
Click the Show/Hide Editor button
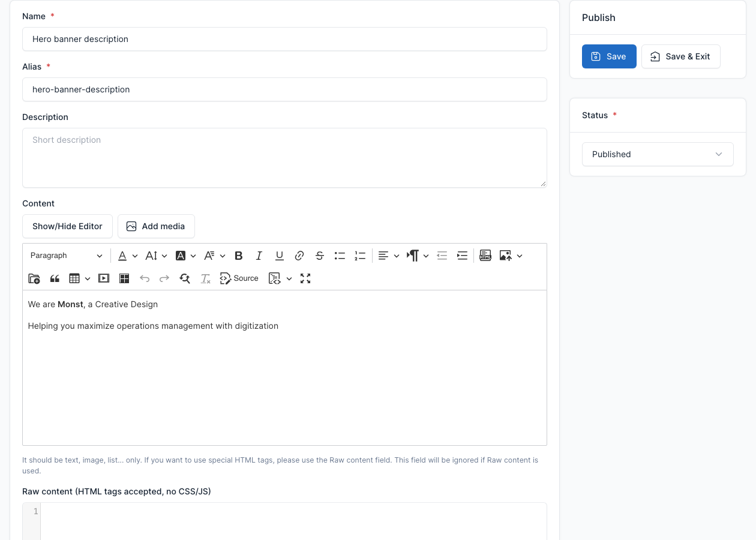point(67,226)
